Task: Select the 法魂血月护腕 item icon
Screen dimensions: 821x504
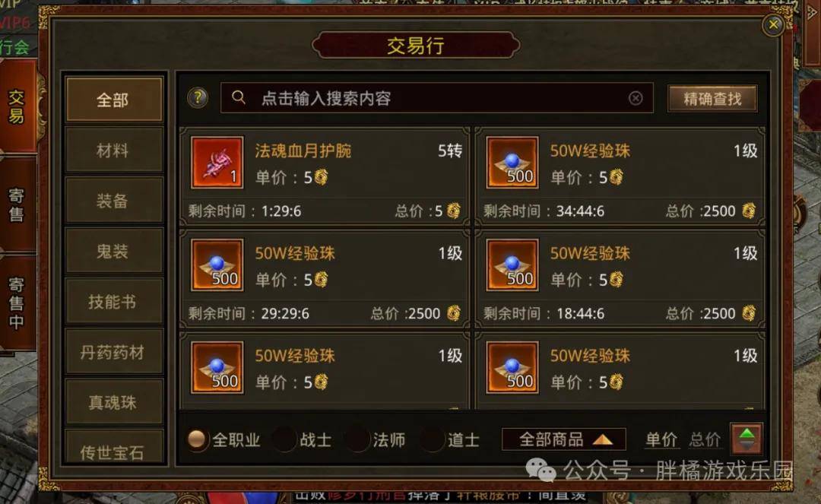Action: click(217, 162)
